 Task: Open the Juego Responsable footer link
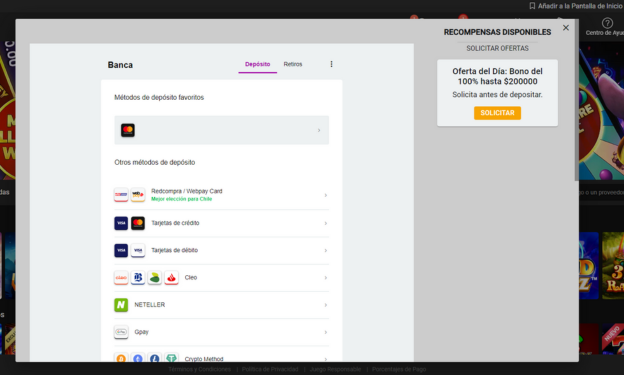click(335, 369)
